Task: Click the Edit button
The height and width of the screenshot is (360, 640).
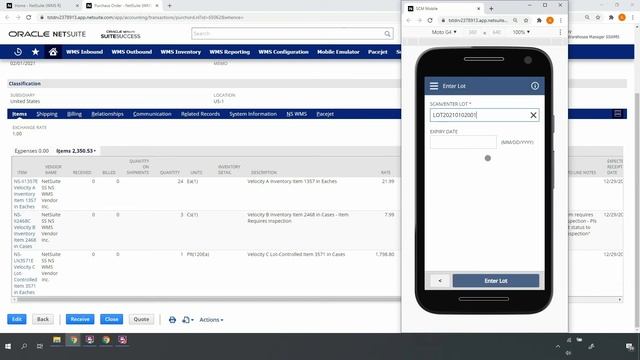Action: tap(17, 319)
